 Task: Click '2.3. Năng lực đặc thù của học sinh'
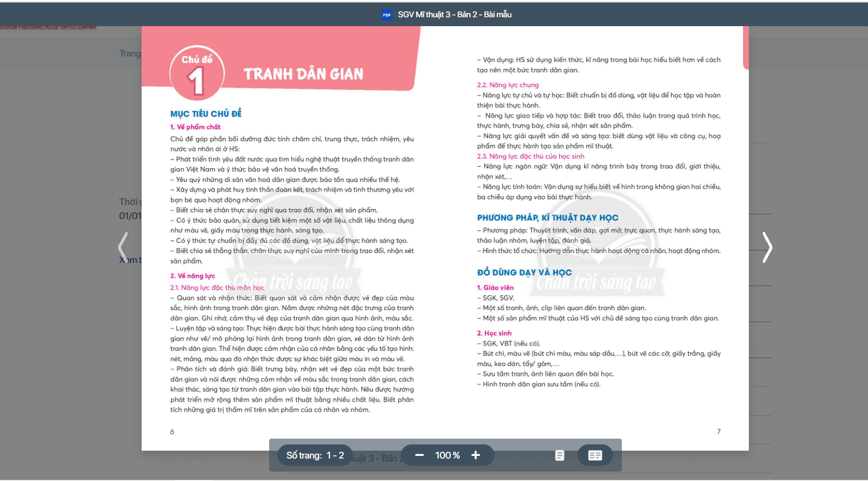click(531, 156)
